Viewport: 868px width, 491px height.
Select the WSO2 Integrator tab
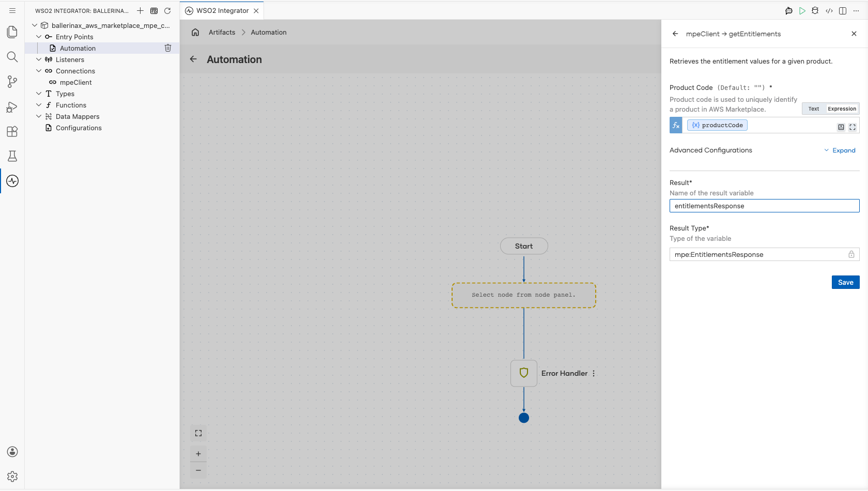(x=222, y=10)
